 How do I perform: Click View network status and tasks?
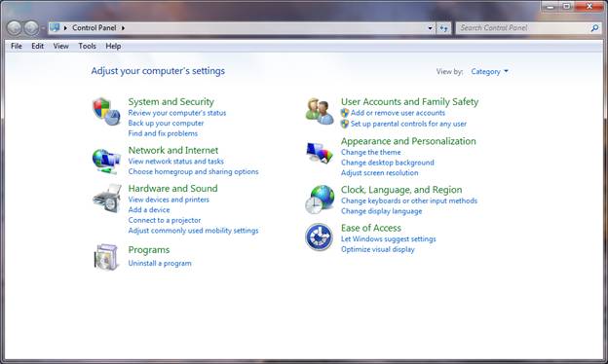coord(176,162)
